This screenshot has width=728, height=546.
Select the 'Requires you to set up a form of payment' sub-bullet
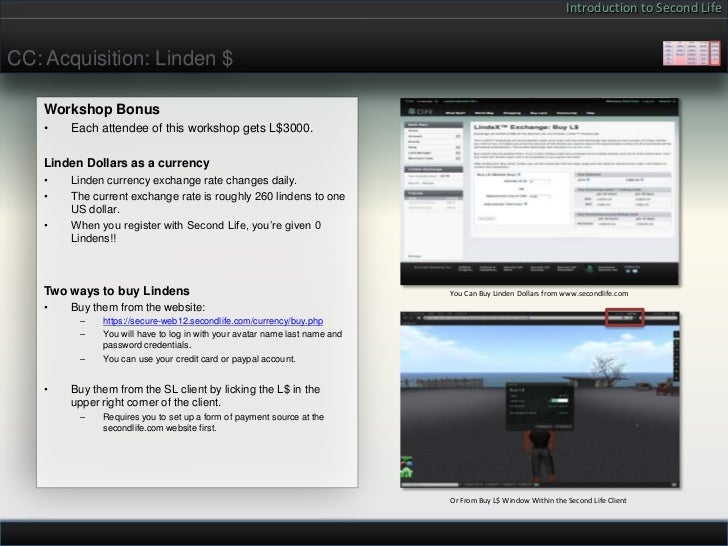click(213, 422)
